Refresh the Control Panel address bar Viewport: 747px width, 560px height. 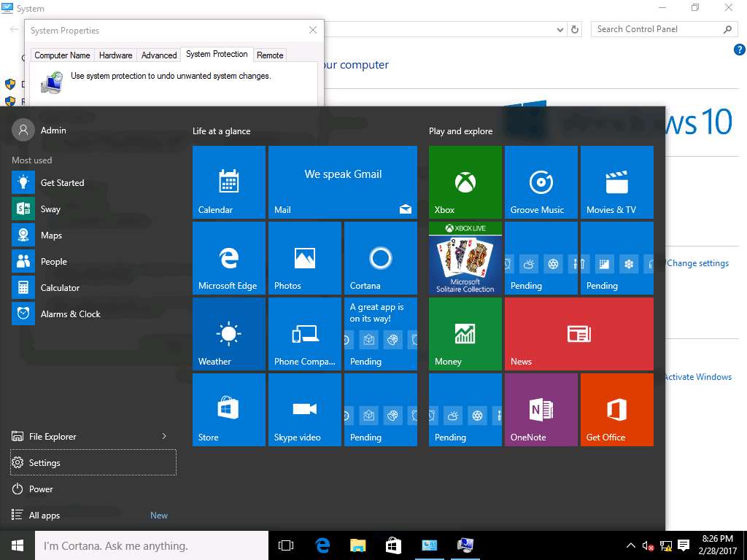tap(575, 29)
